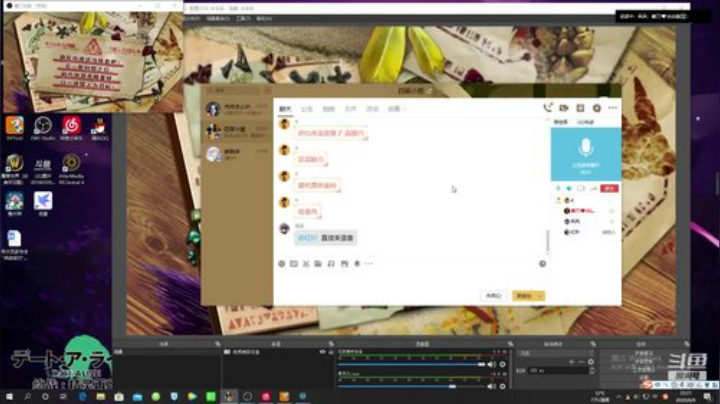Open NetEase Cloud Music desktop shortcut
The height and width of the screenshot is (404, 720).
click(x=71, y=129)
